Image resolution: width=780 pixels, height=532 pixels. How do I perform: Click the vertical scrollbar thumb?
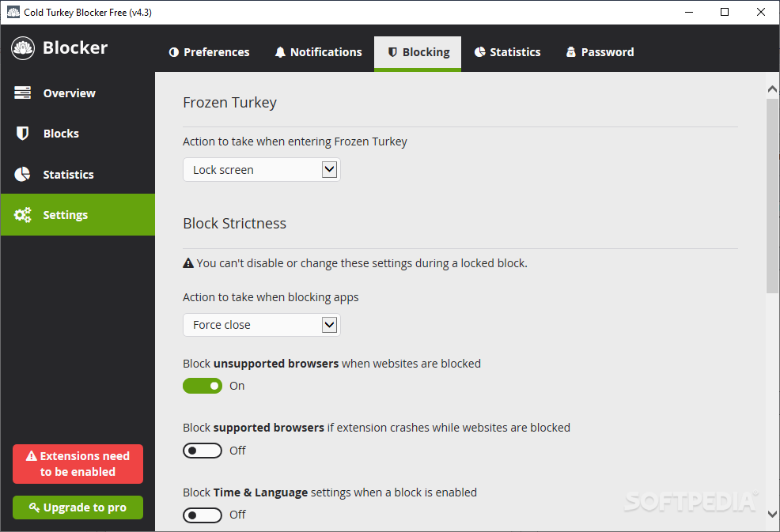coord(772,196)
